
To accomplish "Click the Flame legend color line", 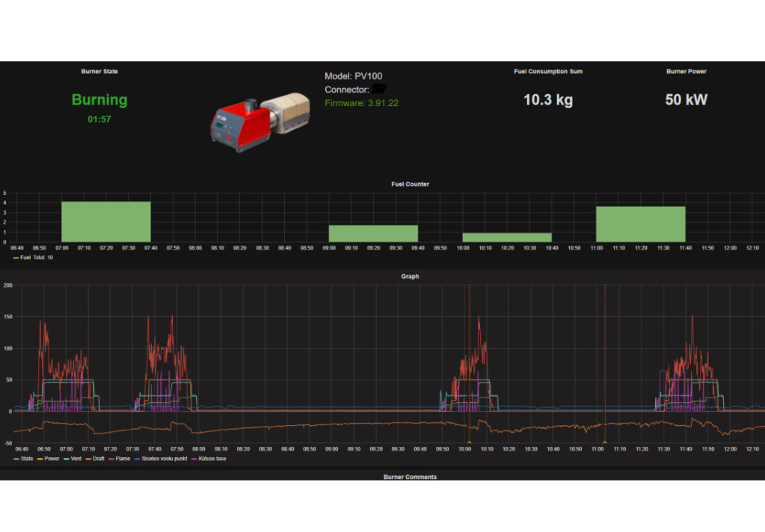I will pos(111,459).
